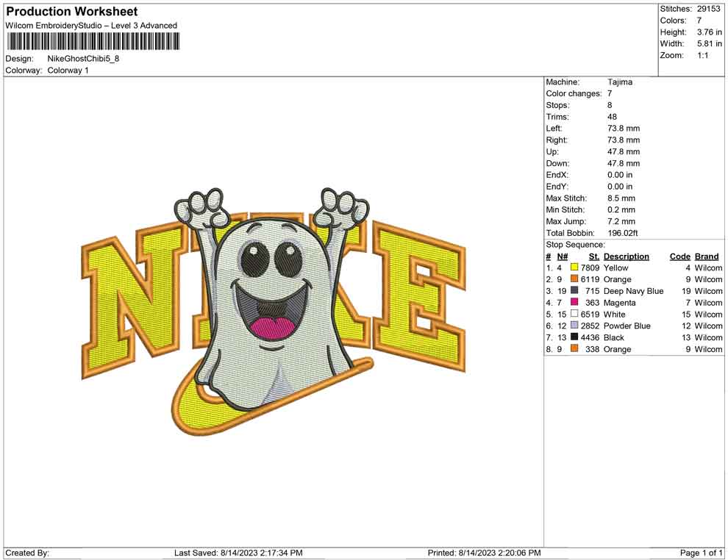Select the 'Production Worksheet' heading
This screenshot has height=560, width=728.
pos(72,12)
